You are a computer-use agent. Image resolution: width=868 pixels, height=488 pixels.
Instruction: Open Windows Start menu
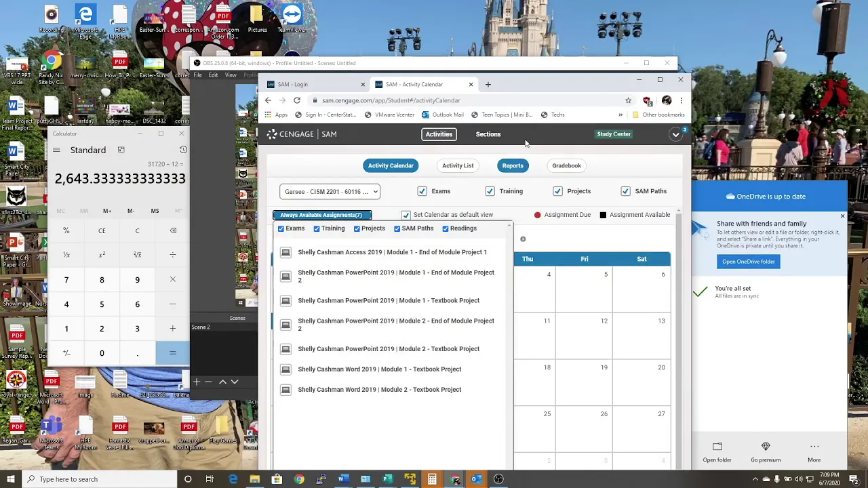point(10,479)
